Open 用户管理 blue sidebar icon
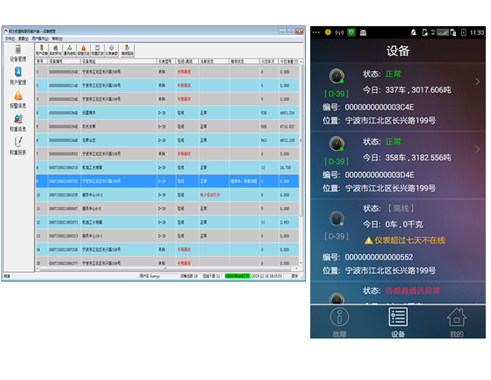This screenshot has width=491, height=380. pyautogui.click(x=18, y=76)
